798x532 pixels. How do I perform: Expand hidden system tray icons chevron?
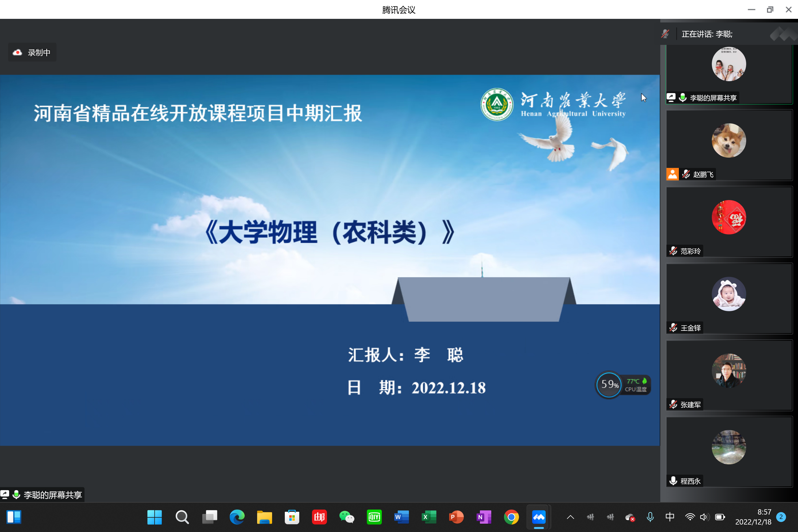[570, 517]
